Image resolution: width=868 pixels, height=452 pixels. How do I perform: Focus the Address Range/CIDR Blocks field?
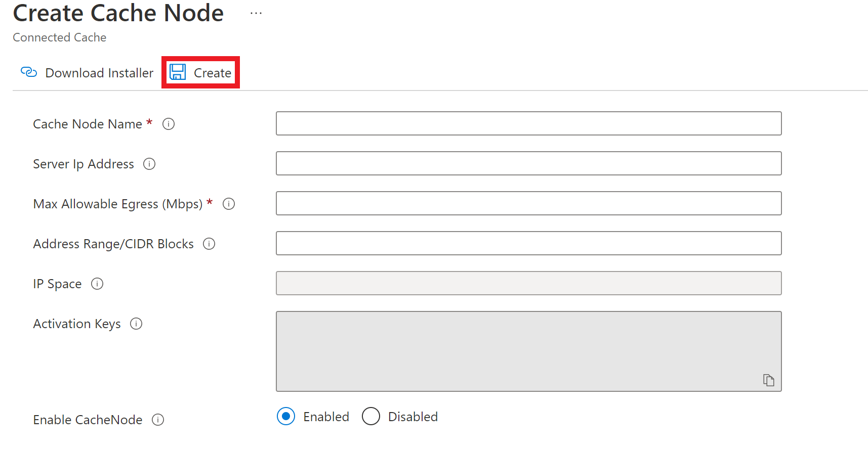tap(528, 243)
